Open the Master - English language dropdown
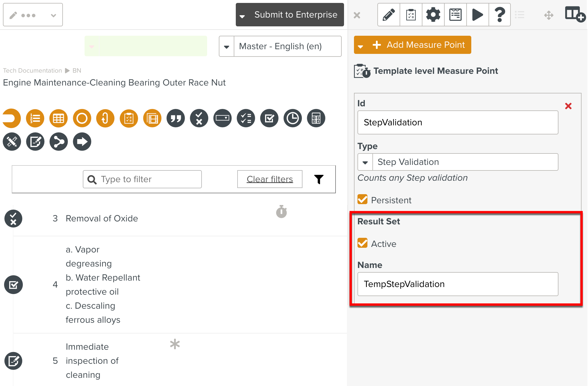588x386 pixels. [x=227, y=47]
